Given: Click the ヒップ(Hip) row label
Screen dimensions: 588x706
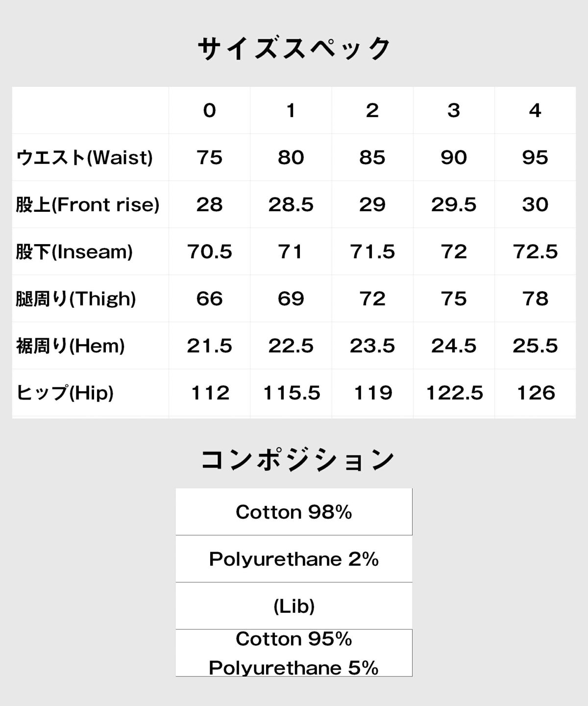Looking at the screenshot, I should [x=65, y=393].
